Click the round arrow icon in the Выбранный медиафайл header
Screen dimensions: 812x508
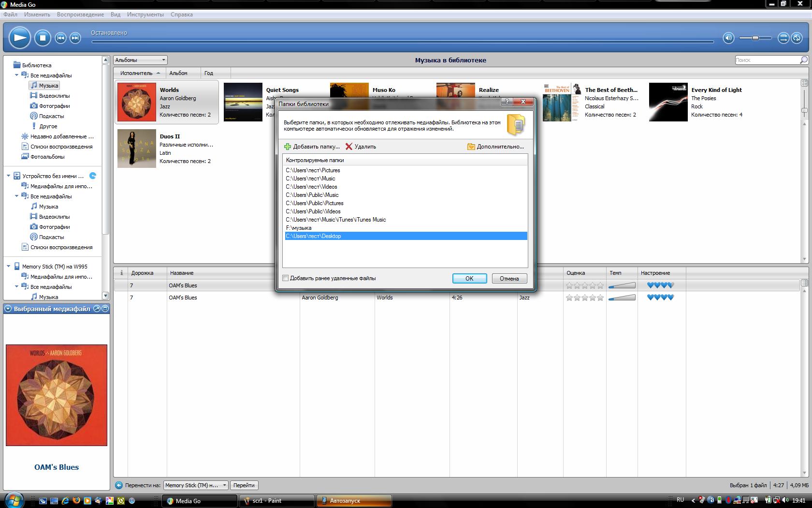[97, 309]
